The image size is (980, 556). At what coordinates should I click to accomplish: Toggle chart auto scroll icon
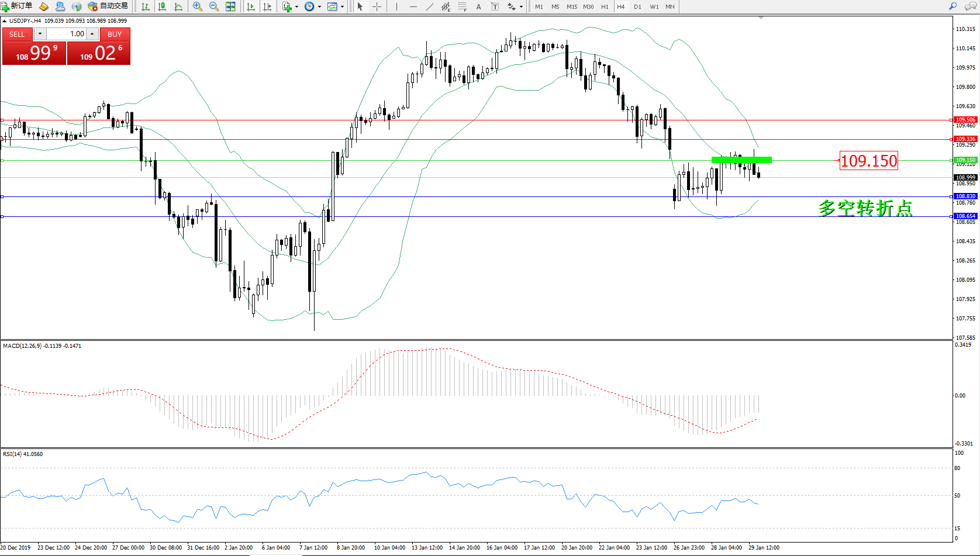click(251, 6)
